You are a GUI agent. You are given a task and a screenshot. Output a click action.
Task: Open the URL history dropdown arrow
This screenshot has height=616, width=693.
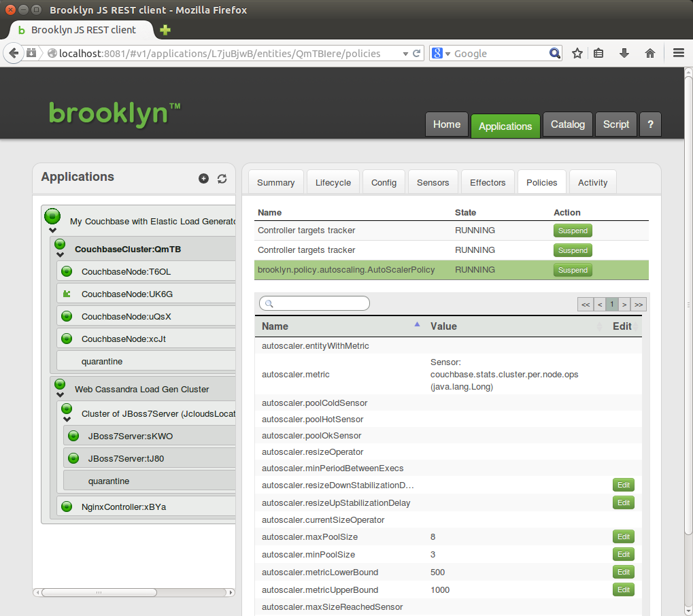tap(405, 54)
